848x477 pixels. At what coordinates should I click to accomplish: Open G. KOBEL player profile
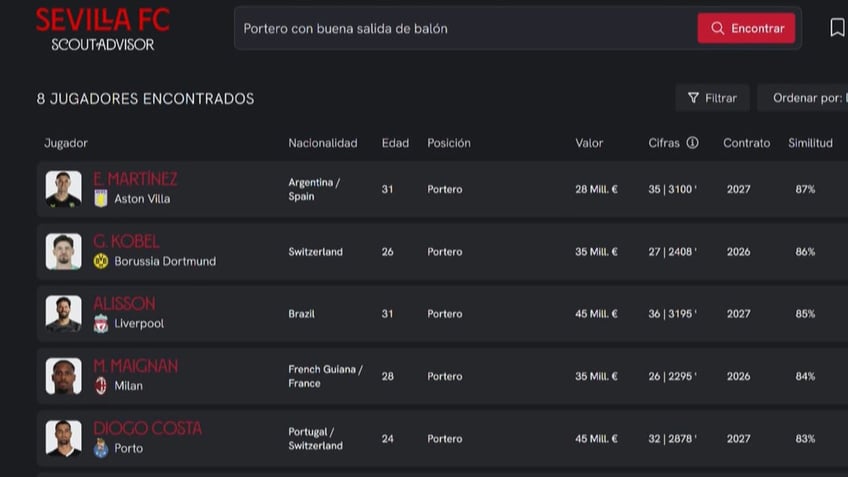pos(126,241)
